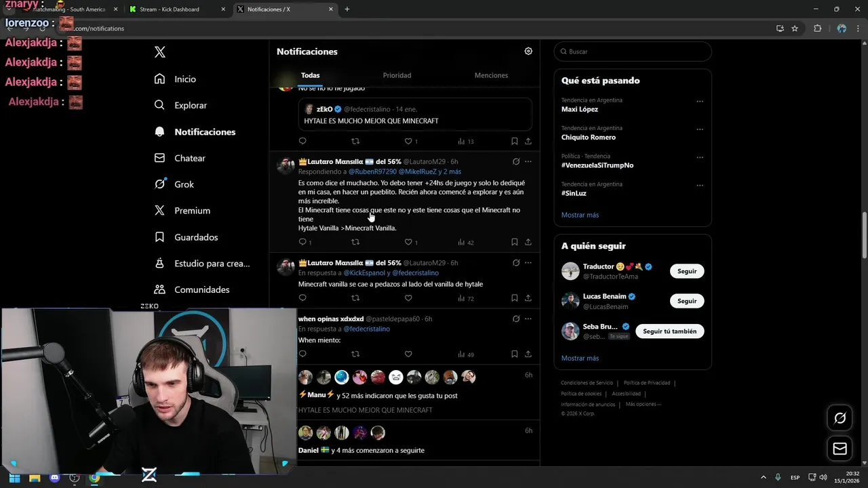Open @fedecristalino link in When miento post

[x=366, y=329]
